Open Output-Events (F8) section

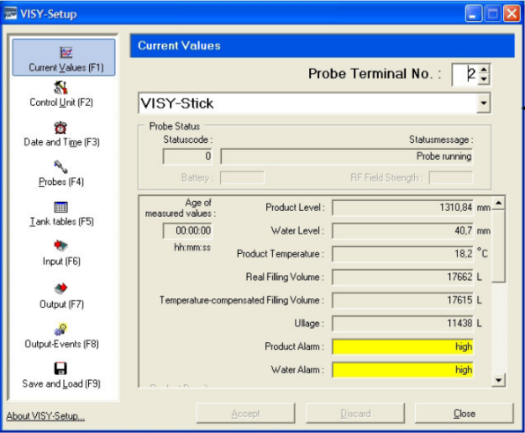point(62,344)
